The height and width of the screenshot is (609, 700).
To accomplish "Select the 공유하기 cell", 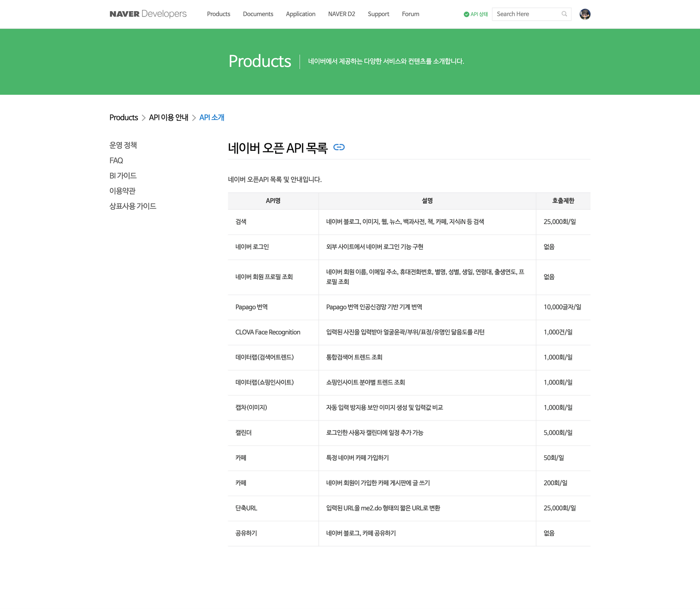I will point(273,533).
